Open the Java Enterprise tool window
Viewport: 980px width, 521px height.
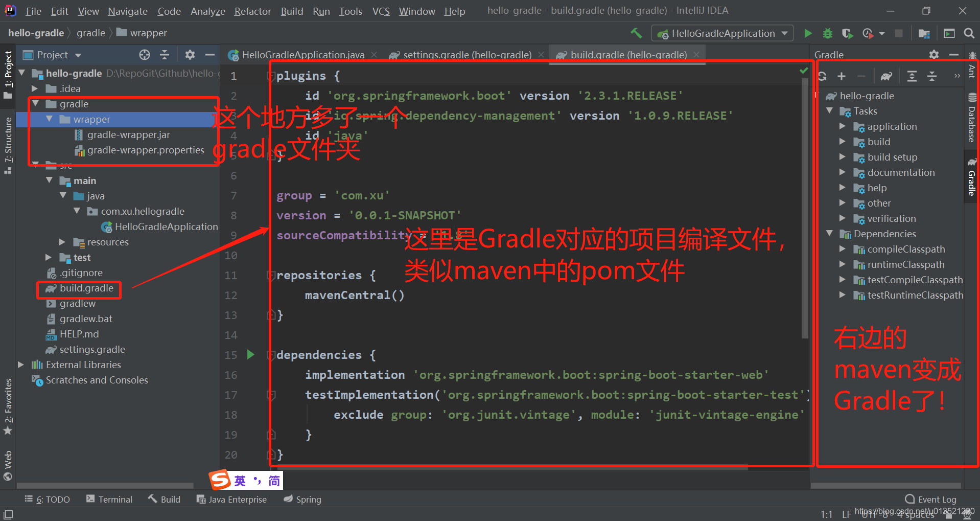(231, 499)
